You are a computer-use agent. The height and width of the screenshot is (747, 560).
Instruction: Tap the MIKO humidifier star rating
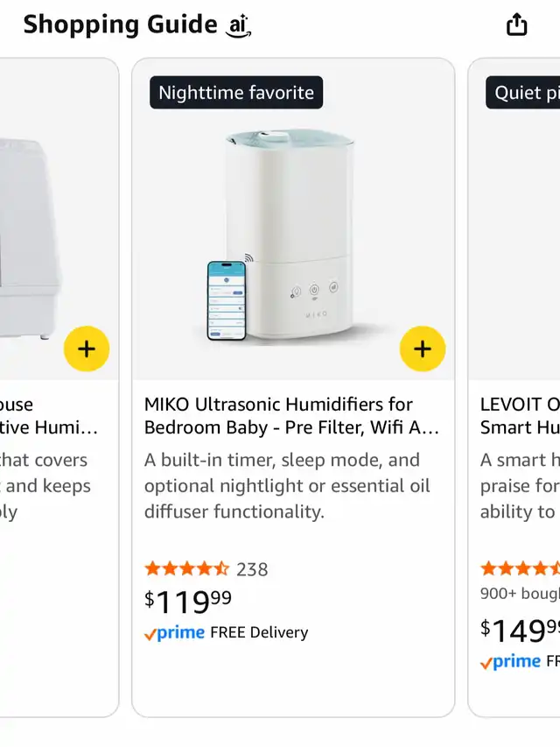point(186,569)
